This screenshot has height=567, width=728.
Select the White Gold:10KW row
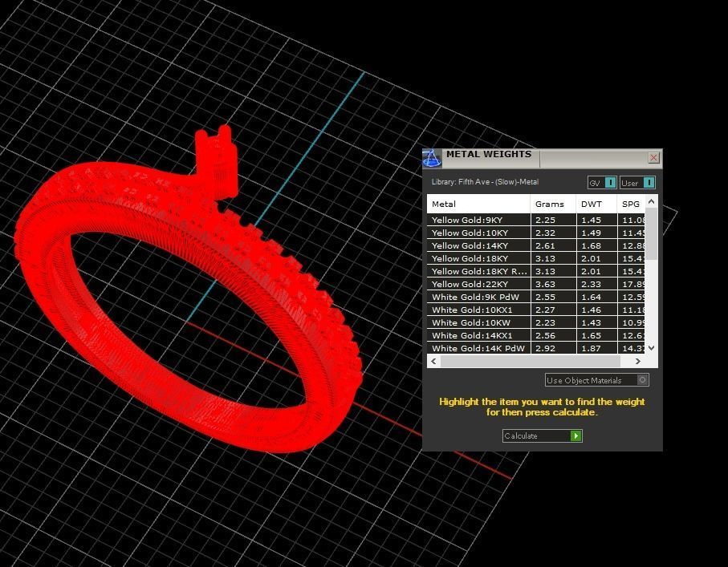[536, 322]
